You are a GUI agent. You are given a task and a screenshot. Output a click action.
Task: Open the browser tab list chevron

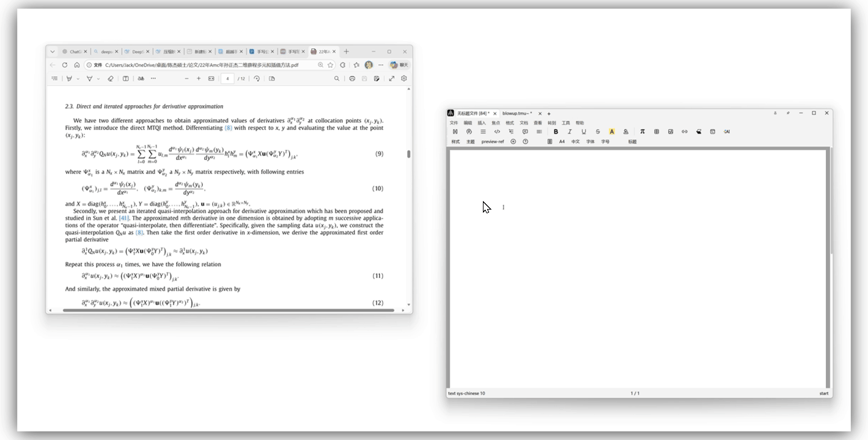[53, 52]
